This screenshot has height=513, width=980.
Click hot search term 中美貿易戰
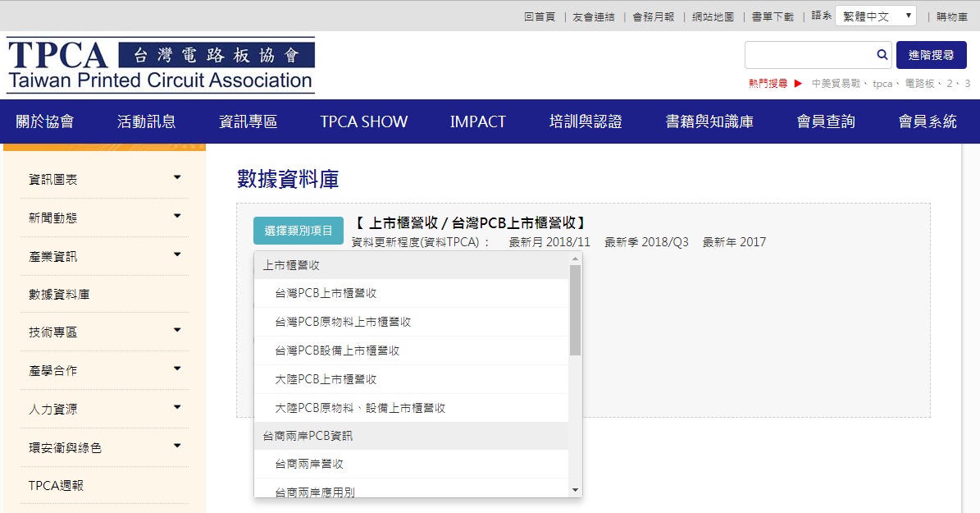[x=836, y=83]
